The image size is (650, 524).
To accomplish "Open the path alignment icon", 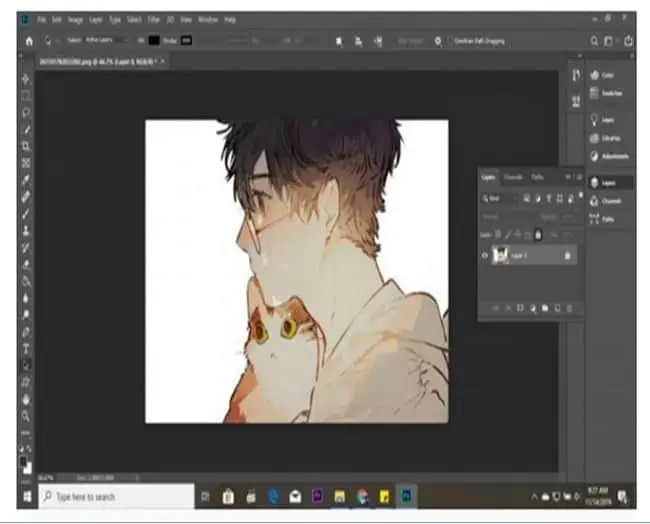I will (358, 41).
